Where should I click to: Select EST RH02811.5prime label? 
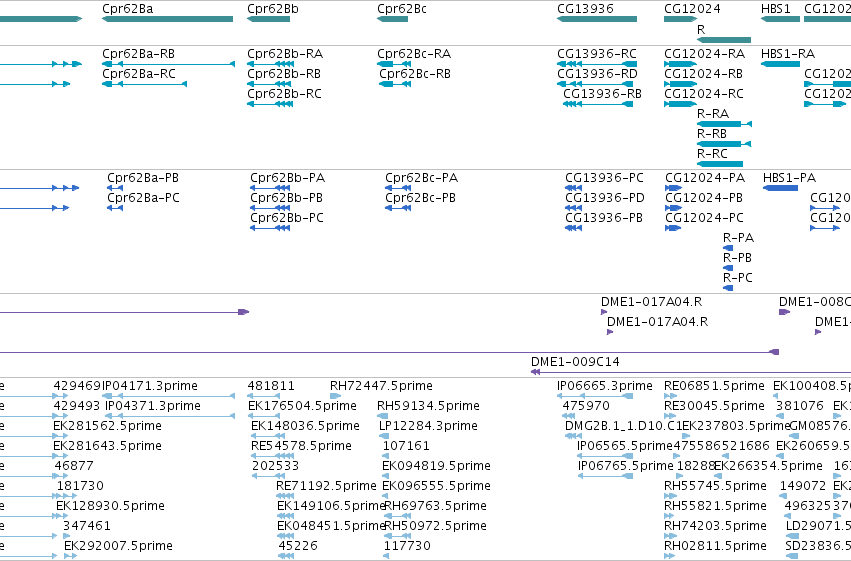pos(715,546)
